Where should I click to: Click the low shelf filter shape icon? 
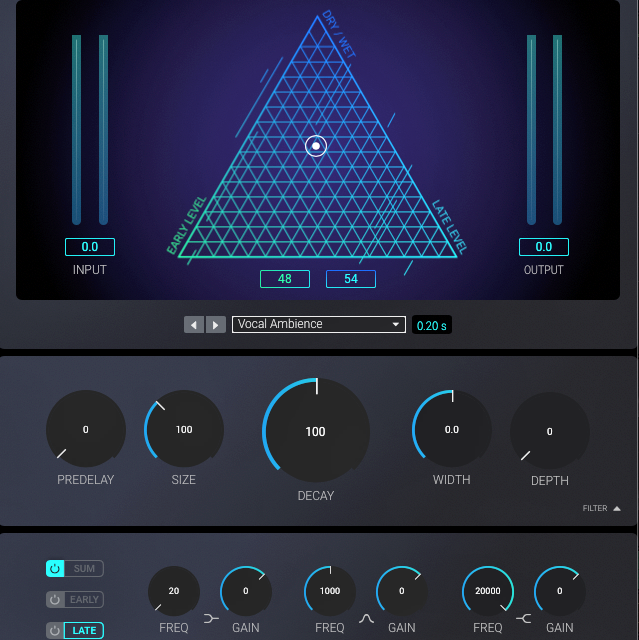click(x=211, y=619)
